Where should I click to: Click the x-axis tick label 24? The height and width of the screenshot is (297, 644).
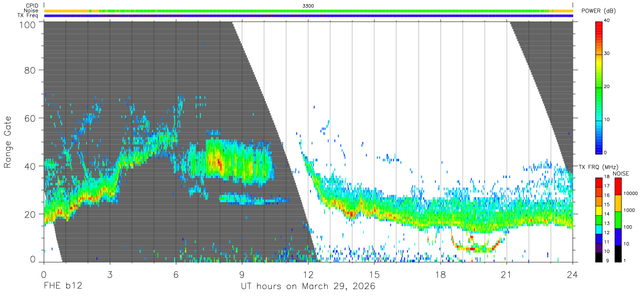pyautogui.click(x=572, y=274)
